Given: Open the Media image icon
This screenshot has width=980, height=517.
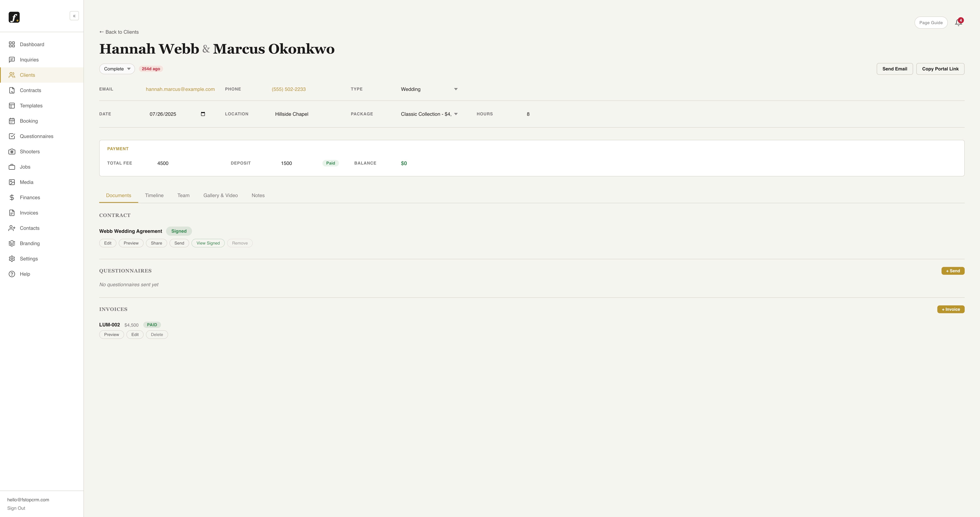Looking at the screenshot, I should click(12, 183).
